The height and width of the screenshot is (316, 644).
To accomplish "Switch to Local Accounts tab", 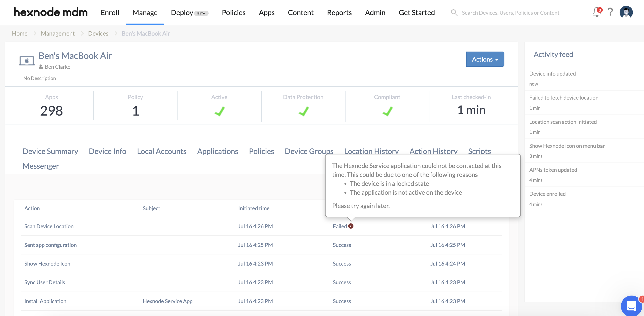I will coord(162,151).
